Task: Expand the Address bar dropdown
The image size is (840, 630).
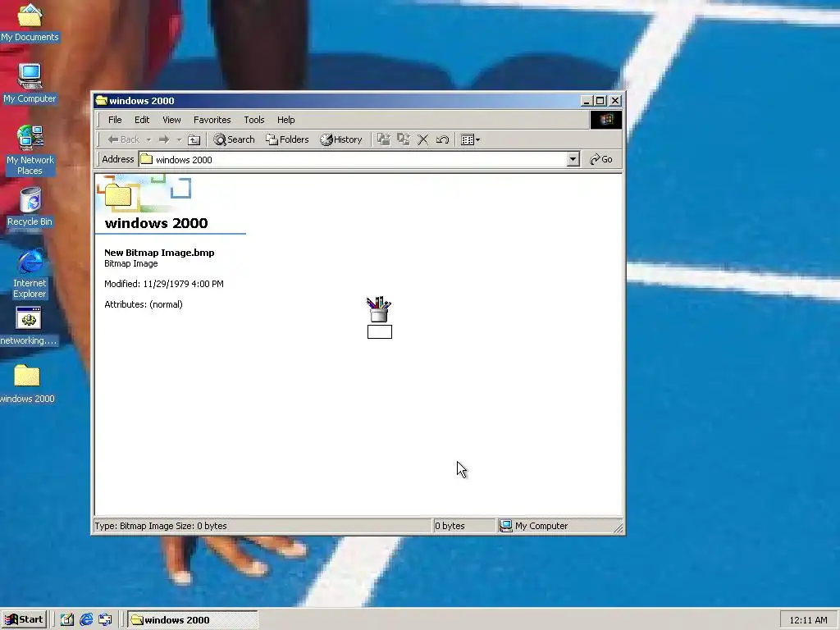Action: (x=573, y=159)
